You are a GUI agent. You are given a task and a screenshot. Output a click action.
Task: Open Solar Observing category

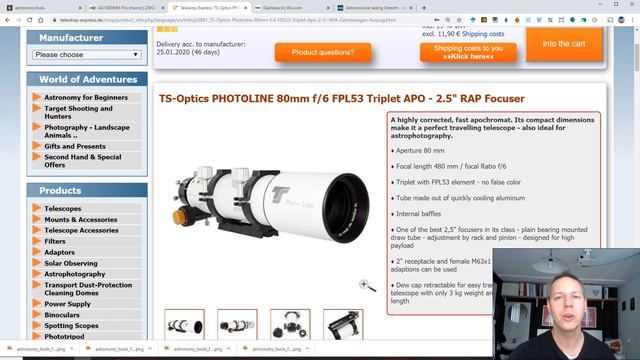(71, 263)
